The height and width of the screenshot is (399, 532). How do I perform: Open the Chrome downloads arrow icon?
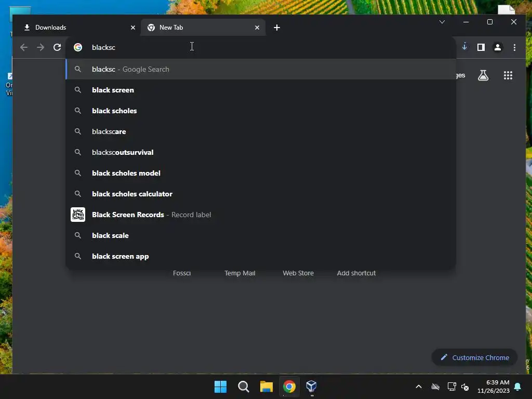pos(464,47)
